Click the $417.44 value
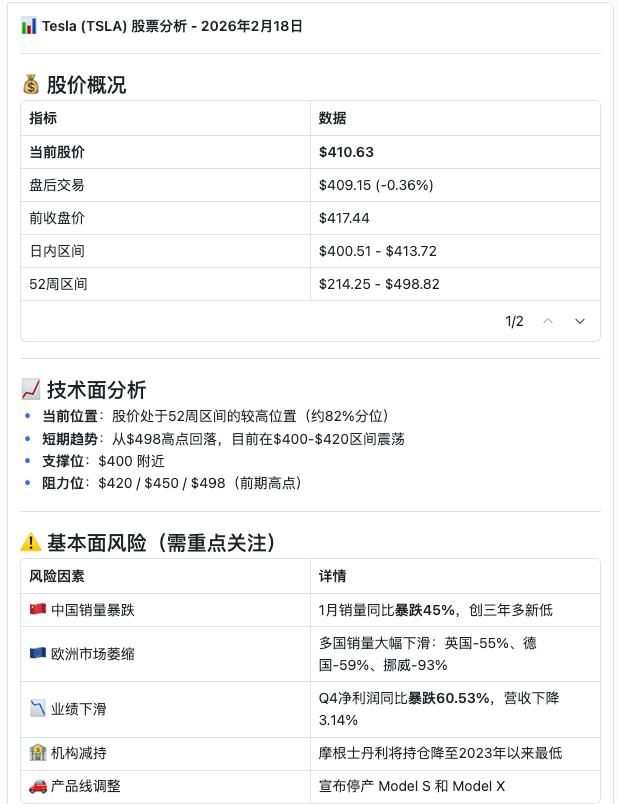Screen dimensions: 618x804 pyautogui.click(x=344, y=218)
